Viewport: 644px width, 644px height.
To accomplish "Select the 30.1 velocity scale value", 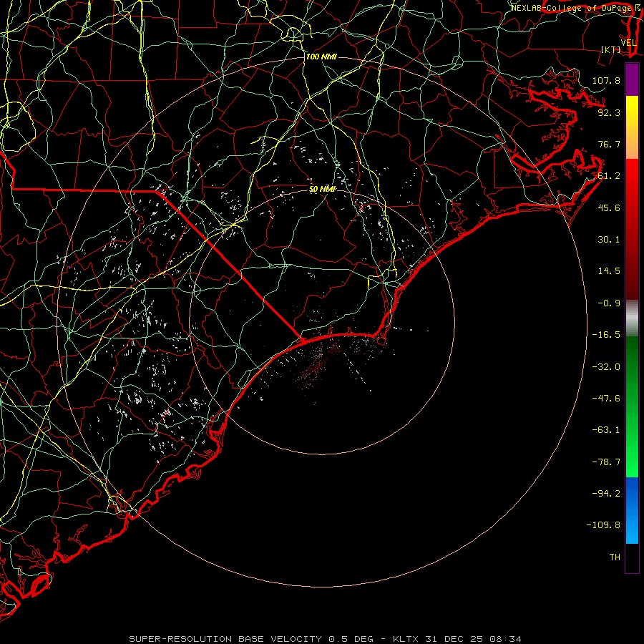I will 609,240.
